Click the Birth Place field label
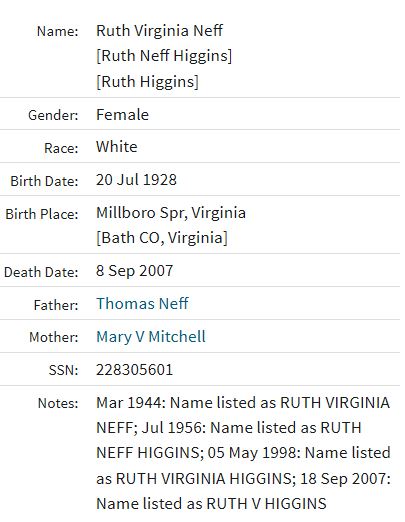 pos(42,214)
